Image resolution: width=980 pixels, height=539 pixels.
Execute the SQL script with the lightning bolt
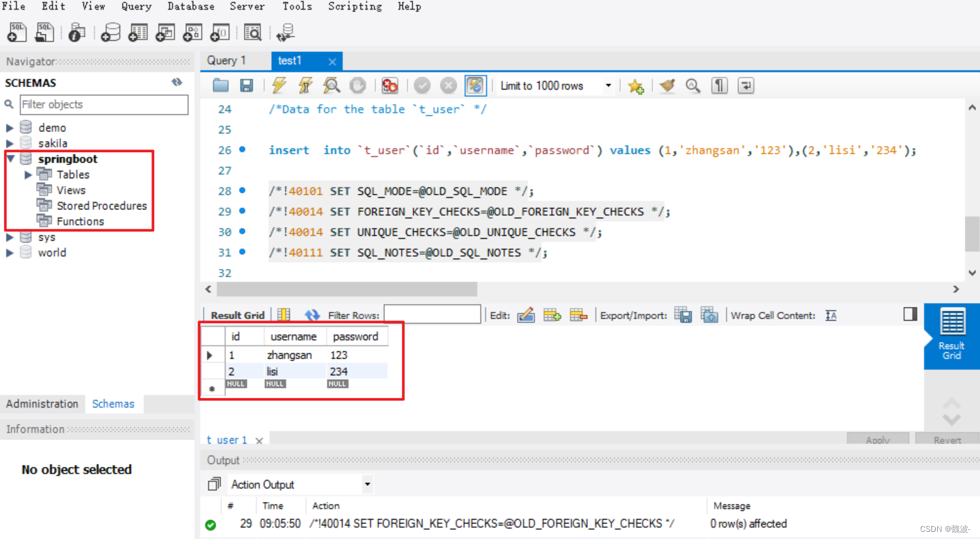pos(278,85)
